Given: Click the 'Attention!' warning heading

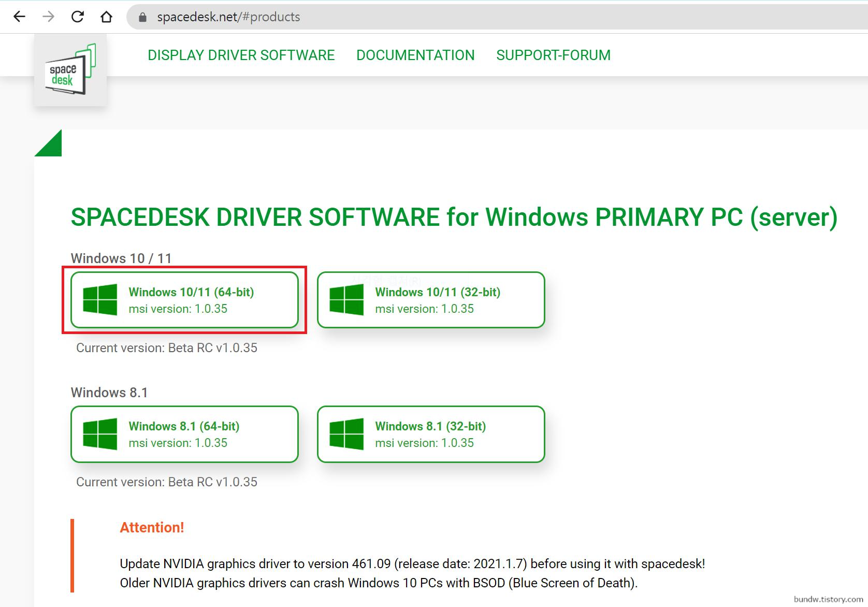Looking at the screenshot, I should click(x=152, y=527).
